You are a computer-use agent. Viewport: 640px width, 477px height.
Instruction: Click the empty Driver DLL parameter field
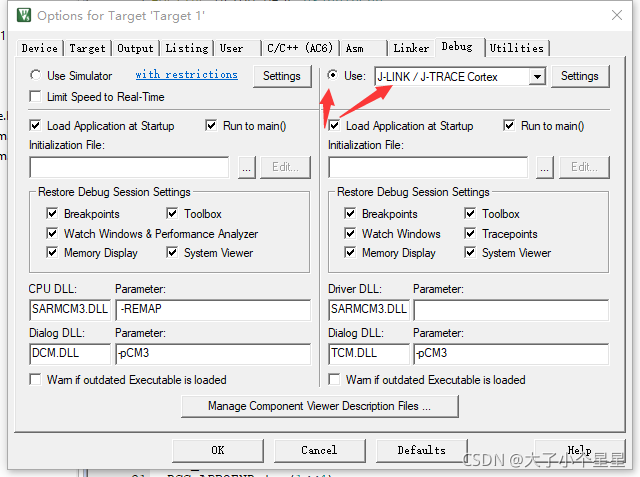[511, 310]
